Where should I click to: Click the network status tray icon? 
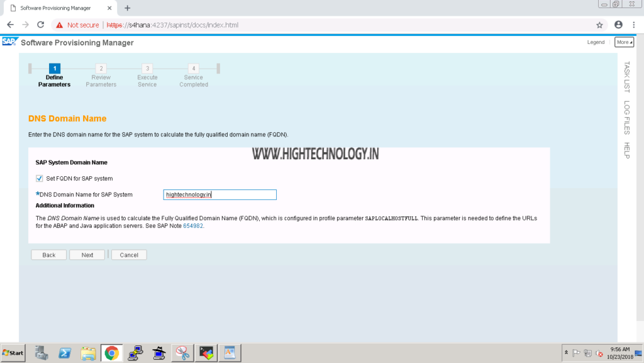tap(588, 353)
